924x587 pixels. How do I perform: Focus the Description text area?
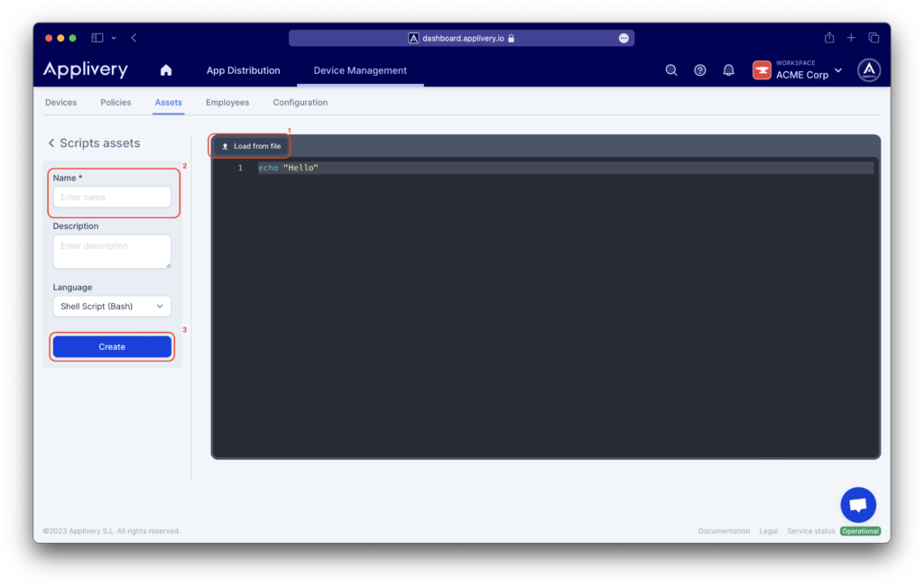[x=112, y=252]
